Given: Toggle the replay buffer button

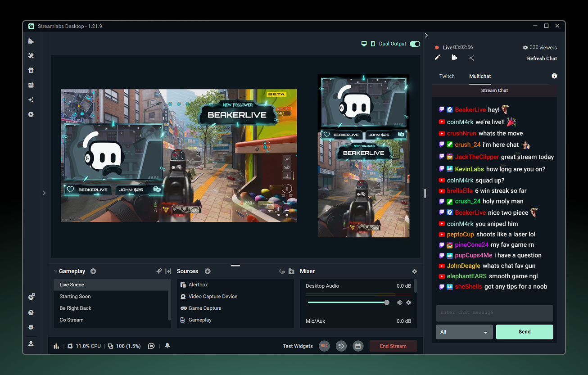Looking at the screenshot, I should [x=341, y=346].
